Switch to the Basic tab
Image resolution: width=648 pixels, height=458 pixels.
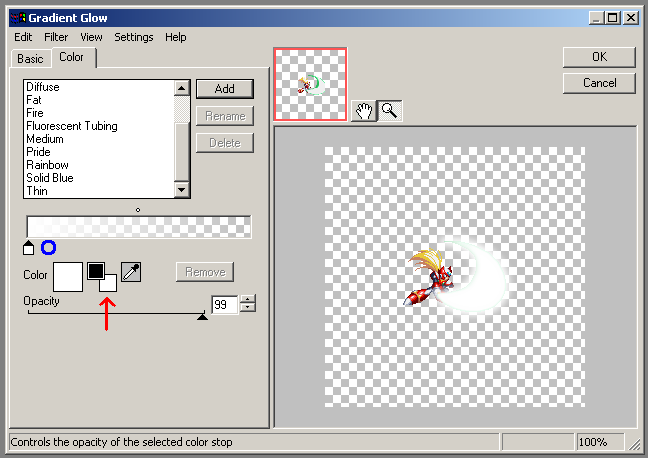coord(30,59)
